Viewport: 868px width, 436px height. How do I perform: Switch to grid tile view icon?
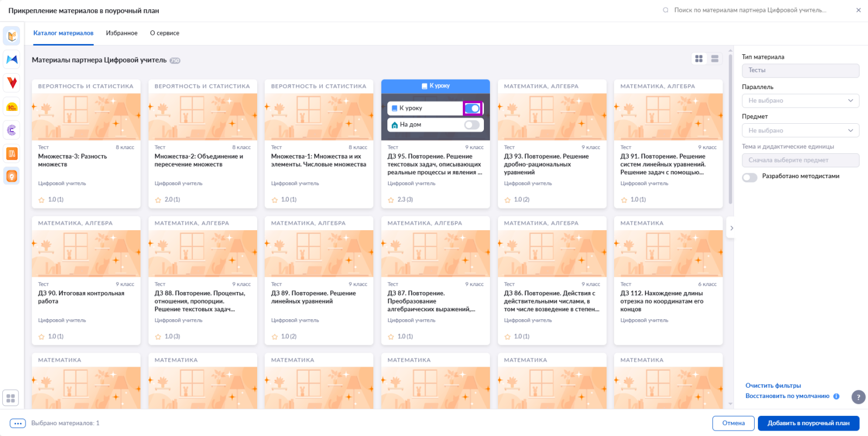(x=699, y=59)
